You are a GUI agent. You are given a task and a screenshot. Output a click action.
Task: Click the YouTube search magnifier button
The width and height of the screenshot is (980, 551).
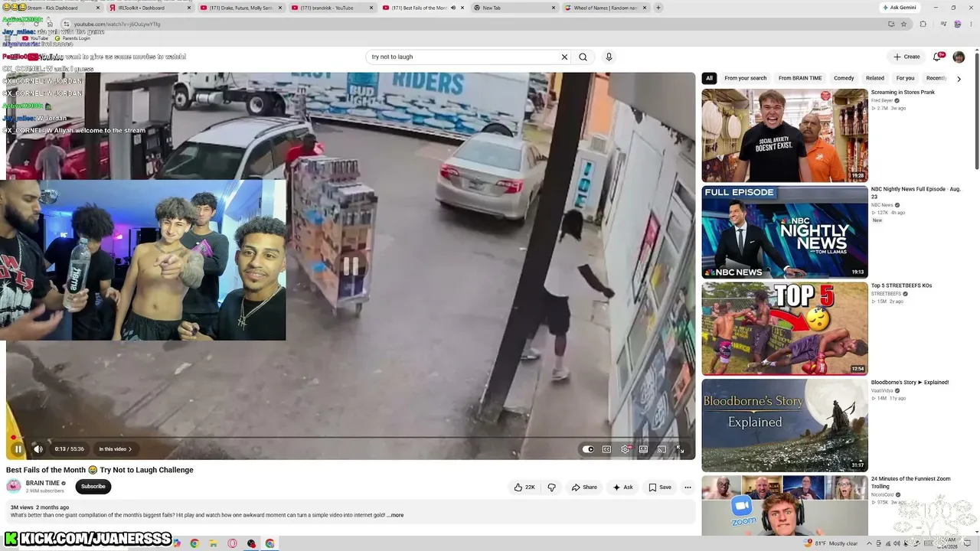pos(583,57)
